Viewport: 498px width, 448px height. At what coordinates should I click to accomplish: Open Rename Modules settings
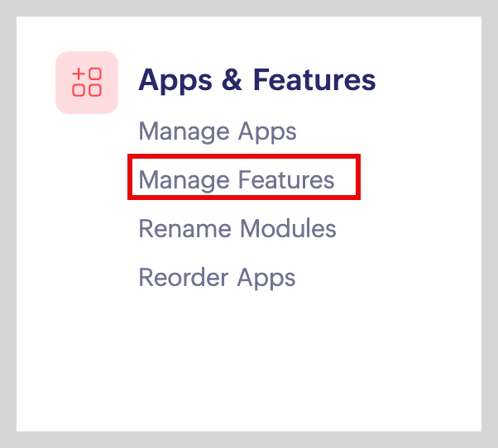237,228
